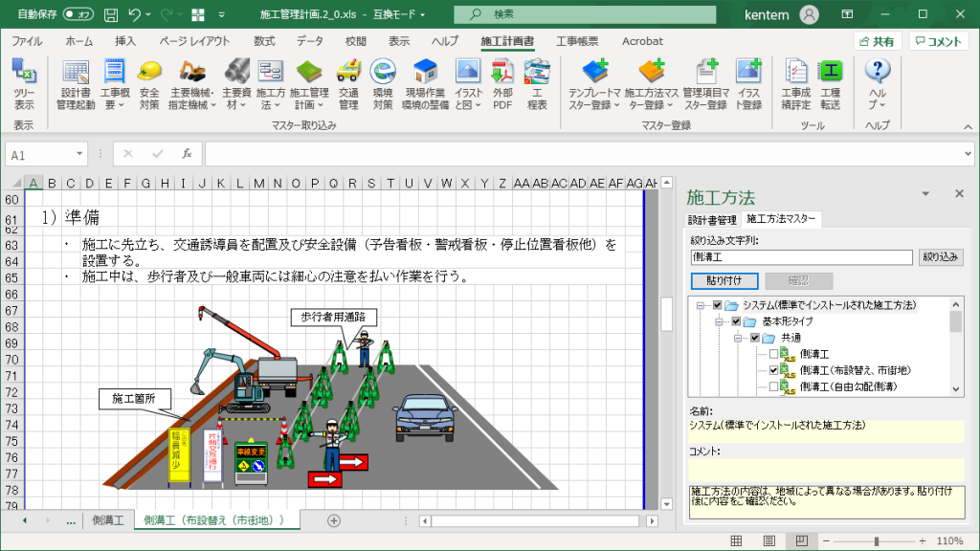Click the 工種転送 tool icon
The height and width of the screenshot is (551, 980).
click(830, 86)
